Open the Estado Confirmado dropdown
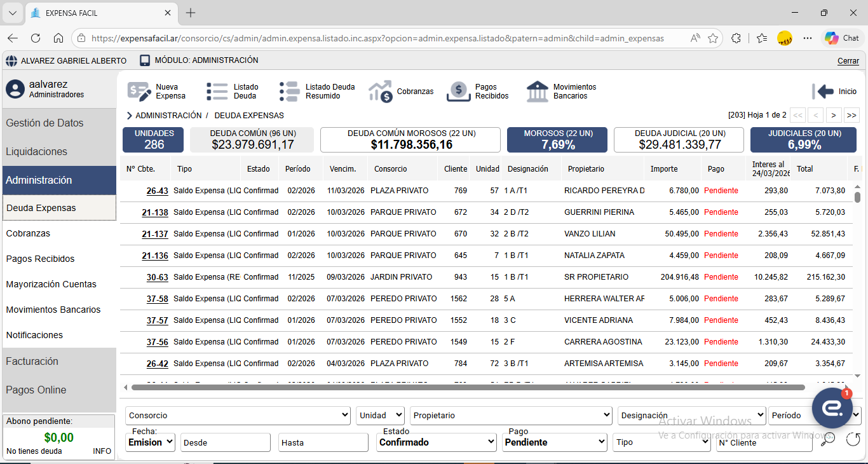The height and width of the screenshot is (464, 868). pyautogui.click(x=436, y=442)
